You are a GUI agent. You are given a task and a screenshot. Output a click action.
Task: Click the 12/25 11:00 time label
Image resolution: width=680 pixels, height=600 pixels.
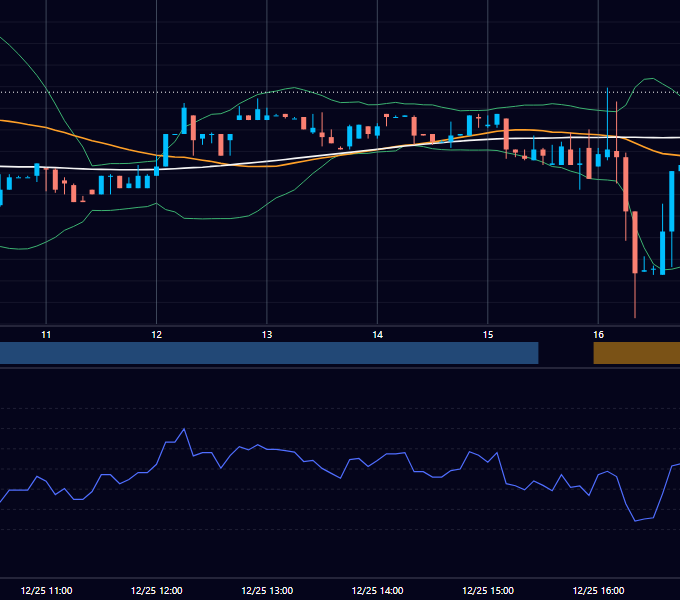pos(46,590)
